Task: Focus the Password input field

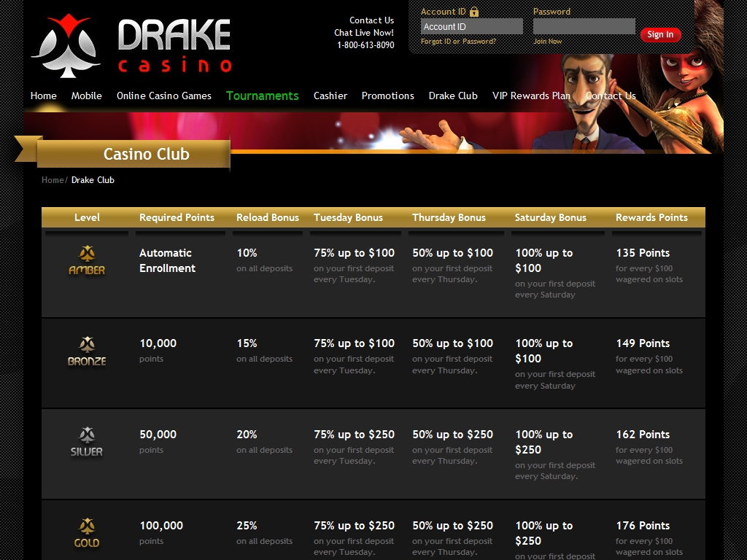Action: coord(584,27)
